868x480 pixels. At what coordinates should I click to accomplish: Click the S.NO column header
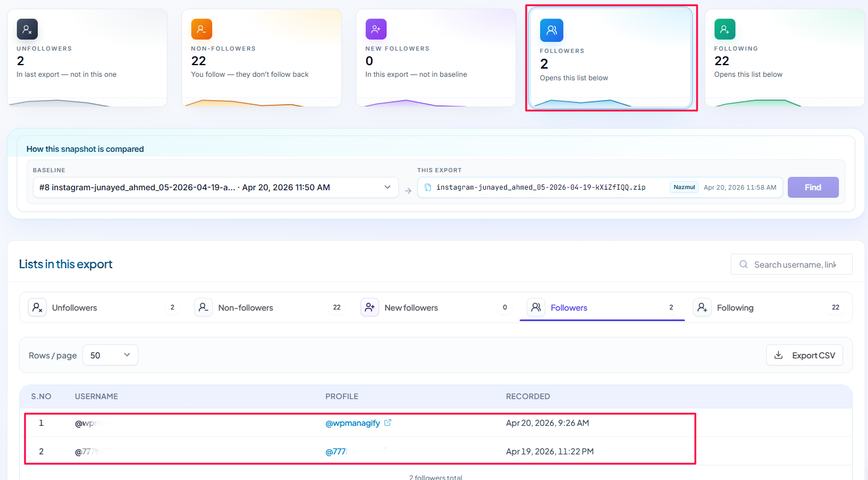pyautogui.click(x=41, y=396)
